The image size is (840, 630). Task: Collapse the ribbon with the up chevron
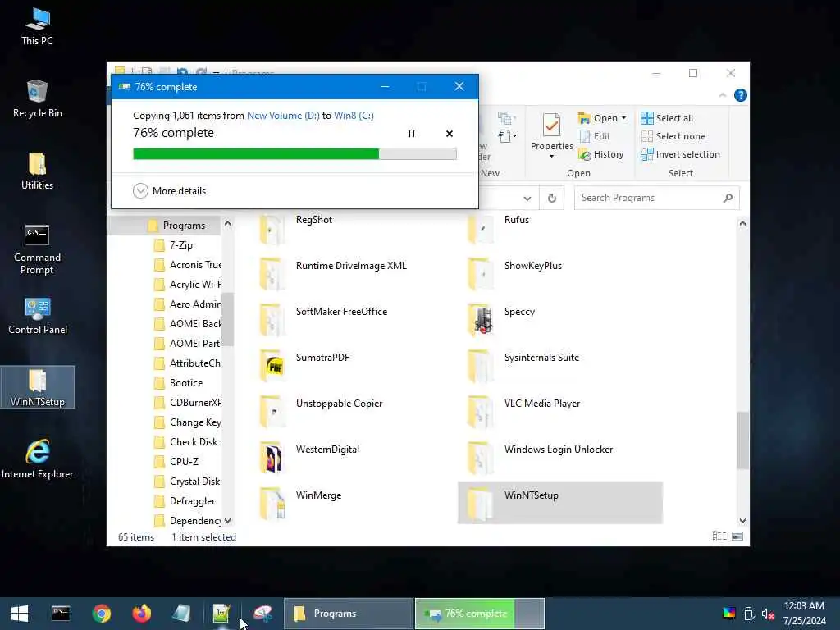point(722,95)
